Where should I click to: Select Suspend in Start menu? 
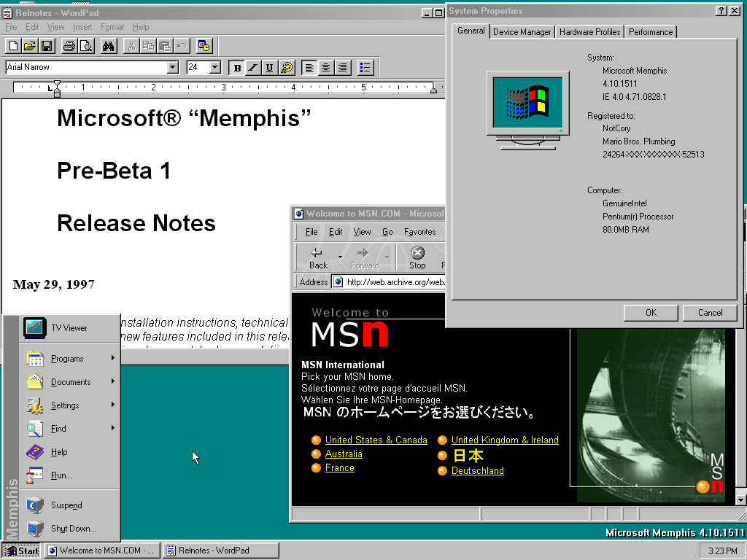[x=69, y=505]
